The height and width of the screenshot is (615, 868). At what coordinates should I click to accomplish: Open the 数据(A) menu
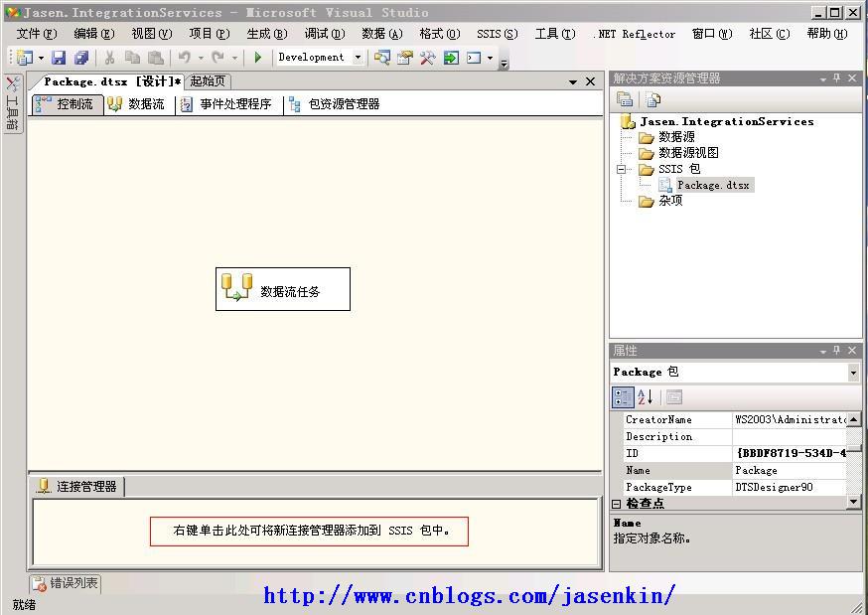click(382, 34)
